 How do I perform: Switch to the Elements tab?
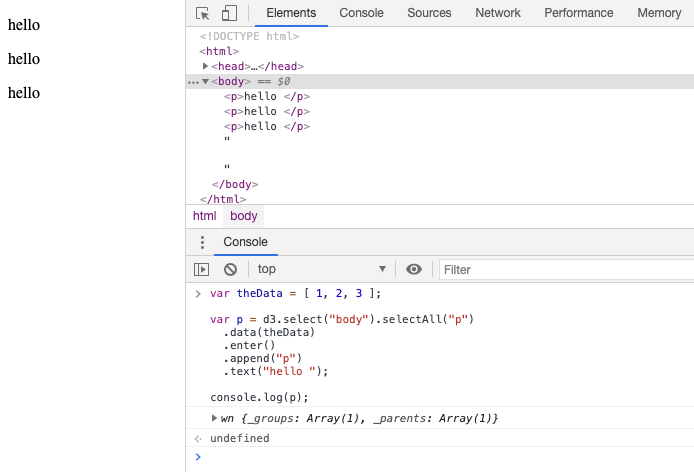click(x=291, y=13)
